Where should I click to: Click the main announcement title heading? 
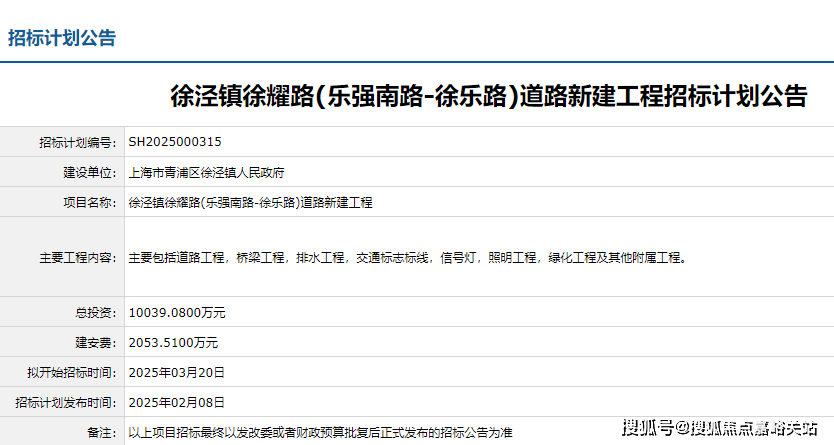[489, 97]
